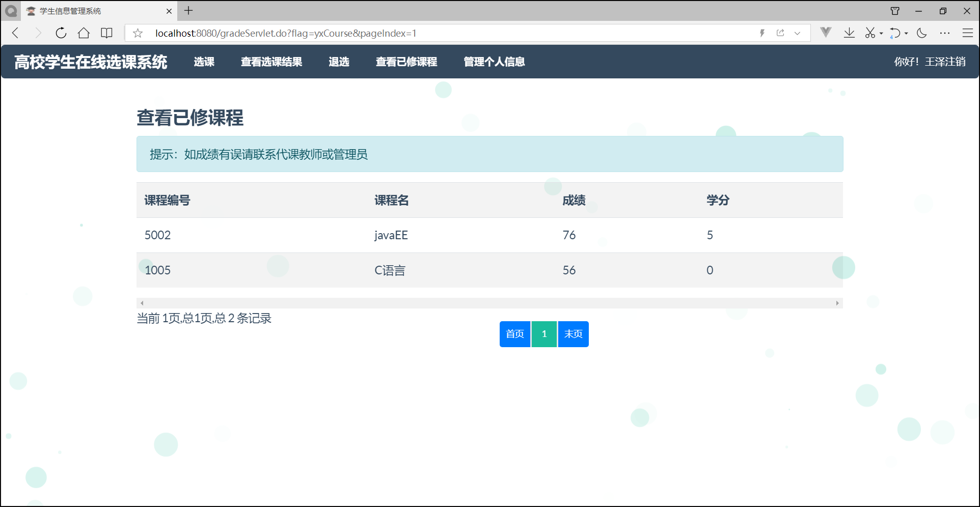Click the 注销 logout link
This screenshot has height=507, width=980.
[x=957, y=62]
